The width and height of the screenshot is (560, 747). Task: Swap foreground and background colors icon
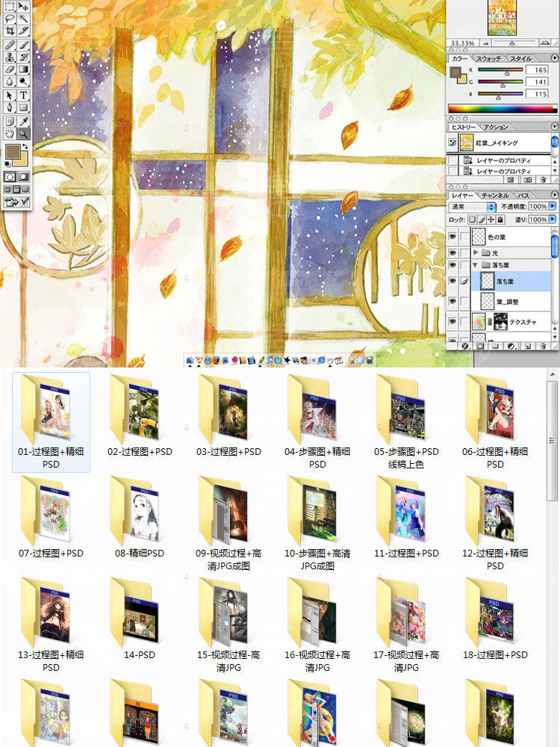pos(25,146)
